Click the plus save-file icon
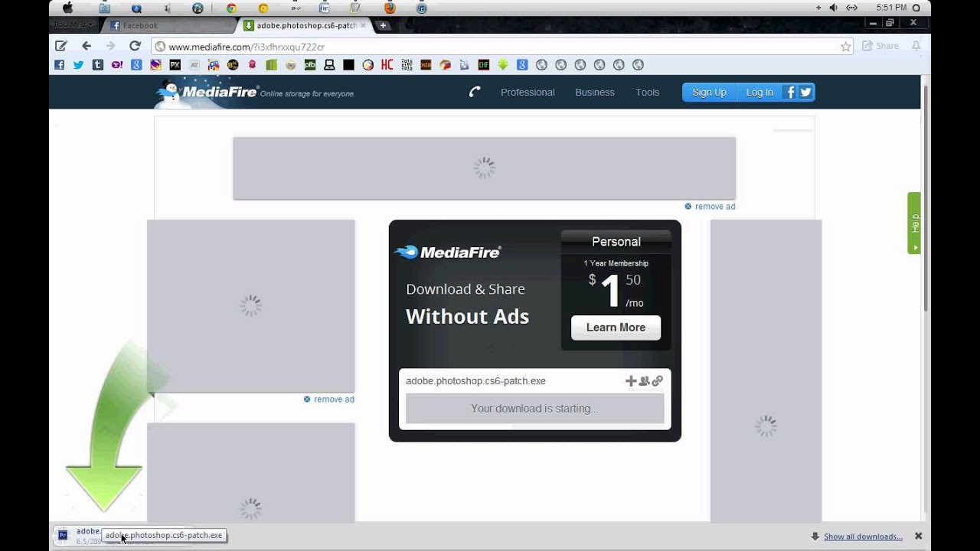980x551 pixels. click(631, 380)
